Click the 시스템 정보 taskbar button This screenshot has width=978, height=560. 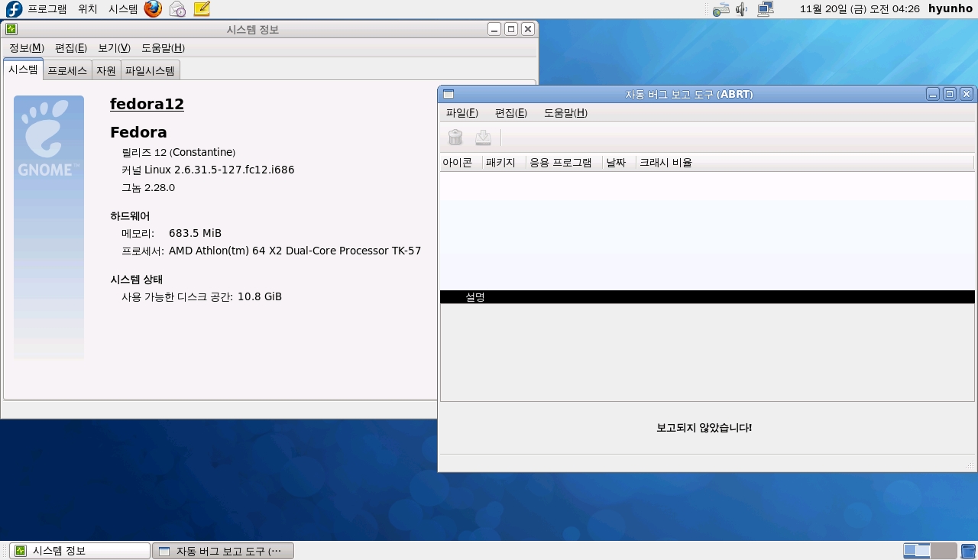(80, 551)
